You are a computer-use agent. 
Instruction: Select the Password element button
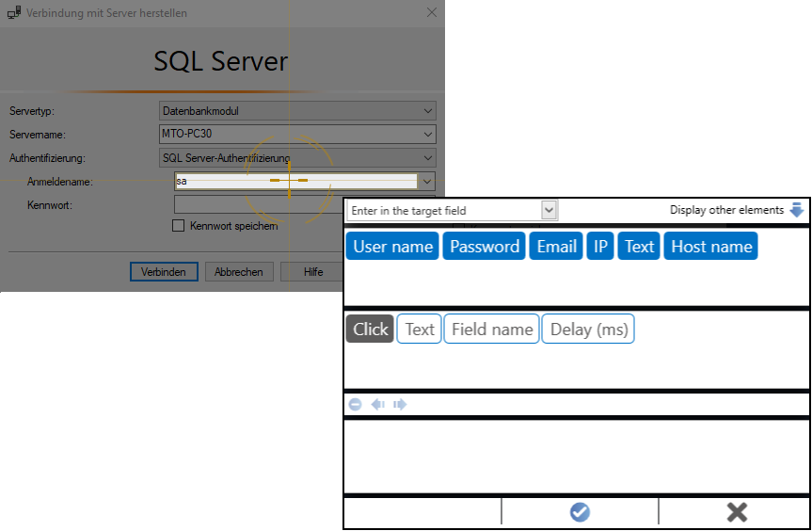[x=485, y=246]
